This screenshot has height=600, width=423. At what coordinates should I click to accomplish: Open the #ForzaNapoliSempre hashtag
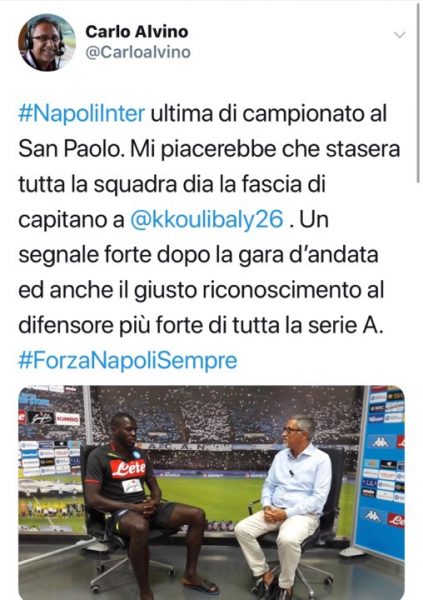128,361
